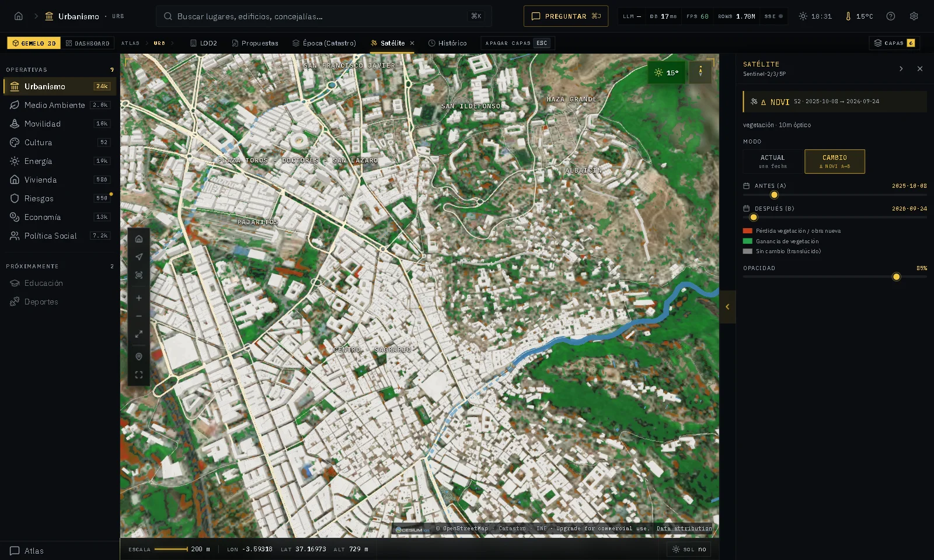The image size is (934, 560).
Task: Zoom in with the plus map button
Action: (x=139, y=298)
